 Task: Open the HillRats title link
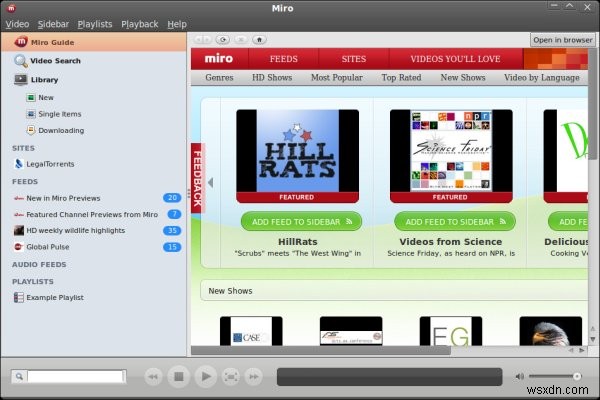point(298,242)
